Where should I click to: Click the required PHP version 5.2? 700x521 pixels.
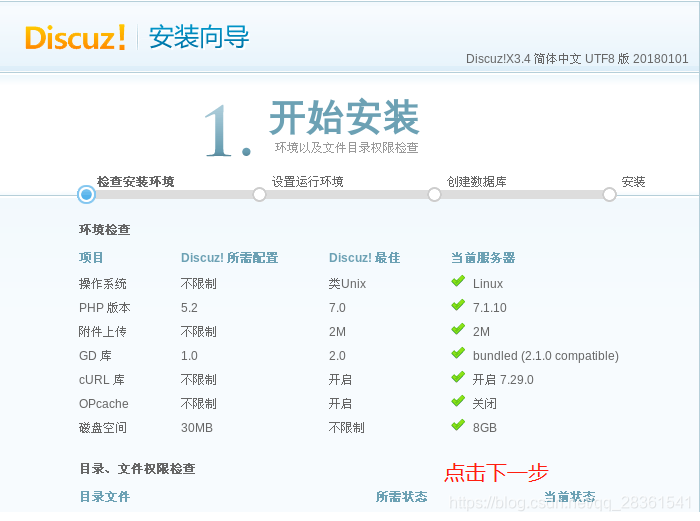tap(189, 308)
